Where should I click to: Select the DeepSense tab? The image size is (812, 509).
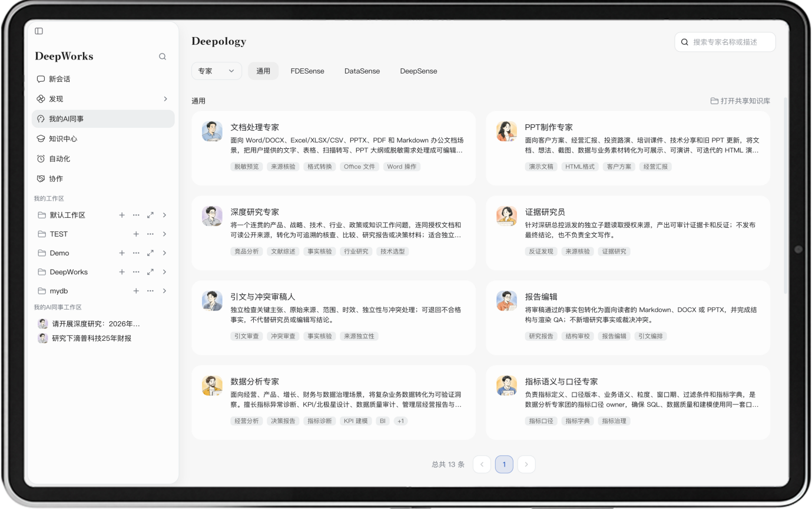419,71
